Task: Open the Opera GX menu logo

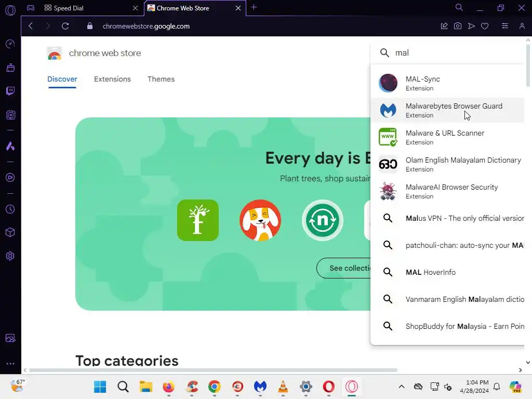Action: point(10,10)
